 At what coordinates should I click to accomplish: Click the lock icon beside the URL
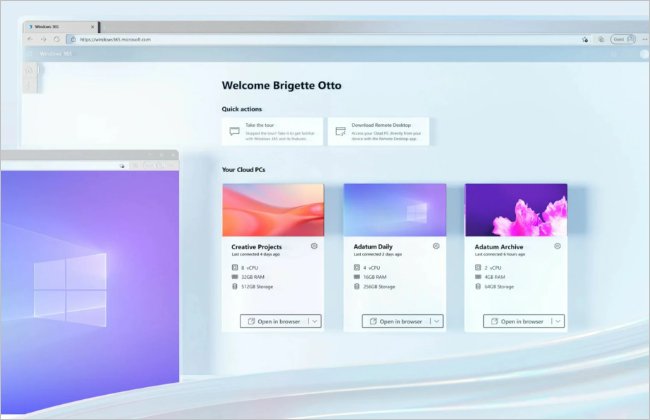(x=73, y=39)
